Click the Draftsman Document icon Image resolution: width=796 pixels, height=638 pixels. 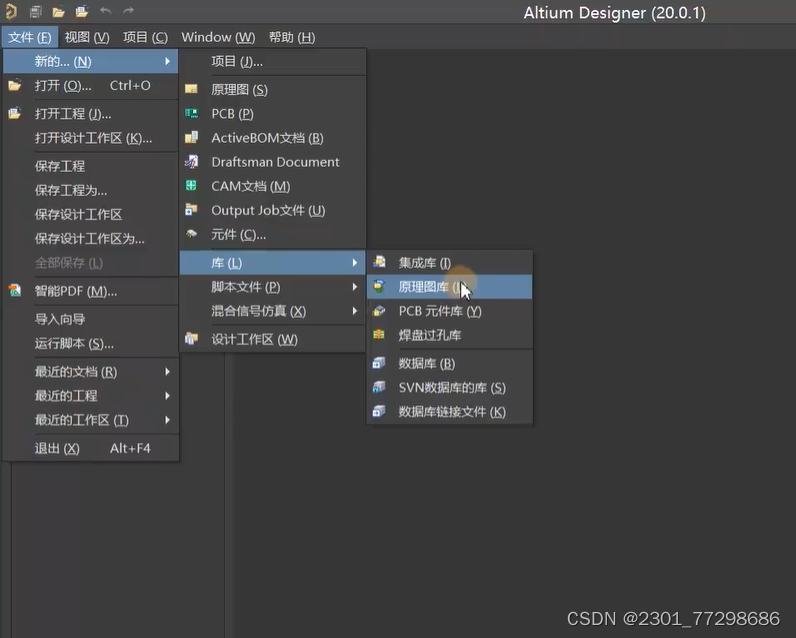coord(191,161)
